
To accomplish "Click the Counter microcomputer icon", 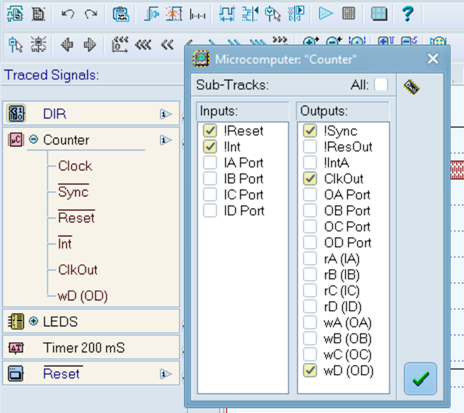I will click(x=16, y=140).
